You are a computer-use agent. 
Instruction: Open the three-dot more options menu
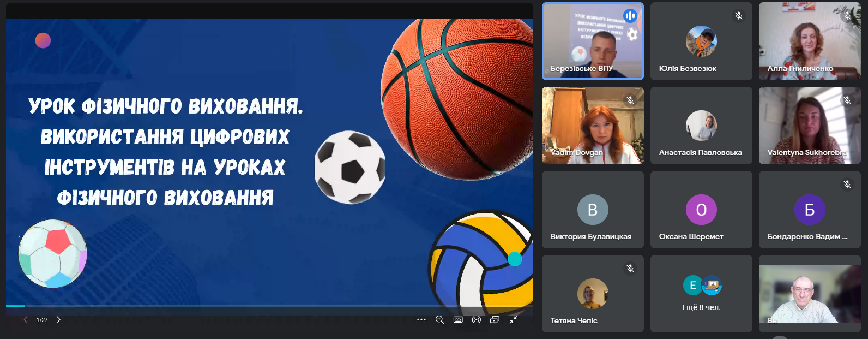click(421, 320)
